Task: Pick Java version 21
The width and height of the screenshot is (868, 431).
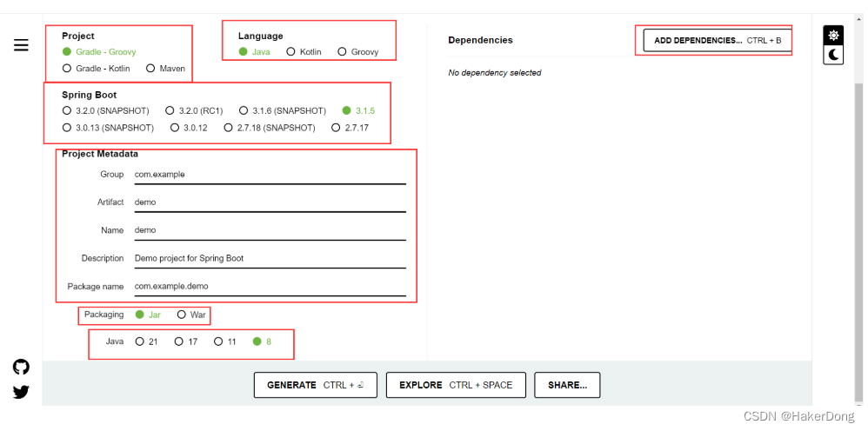Action: point(147,341)
